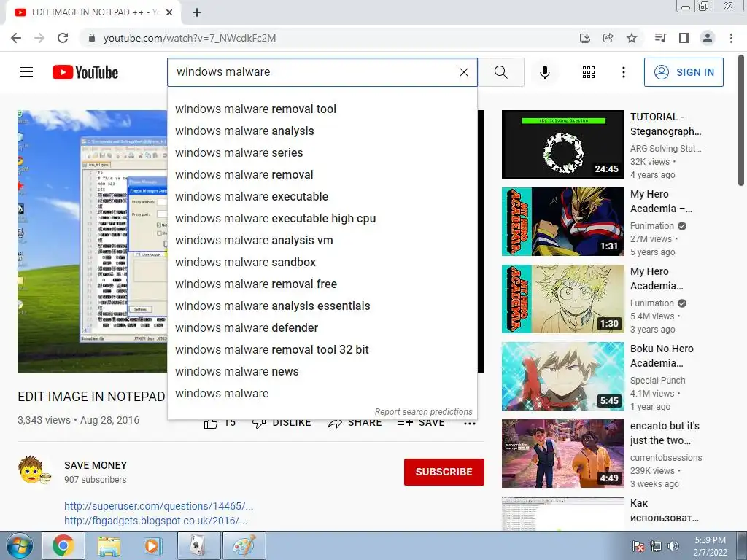Pick suggestion 'windows malware removal free'
The width and height of the screenshot is (747, 560).
pos(322,284)
